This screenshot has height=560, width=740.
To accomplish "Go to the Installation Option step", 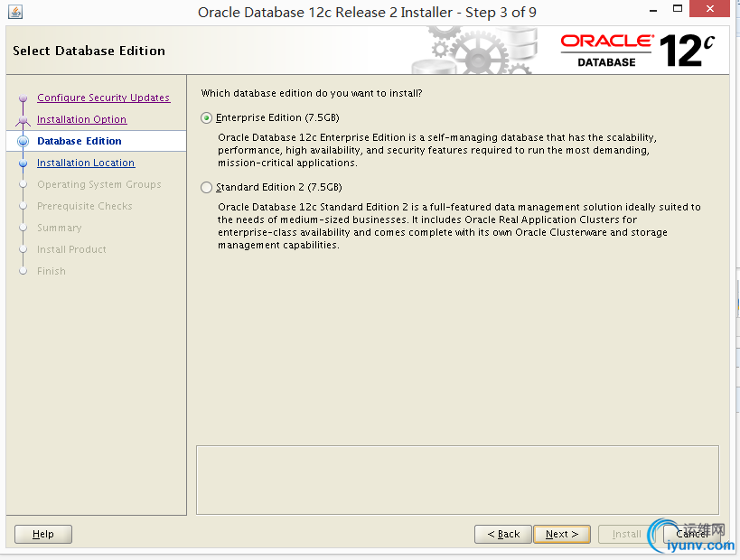I will (81, 119).
